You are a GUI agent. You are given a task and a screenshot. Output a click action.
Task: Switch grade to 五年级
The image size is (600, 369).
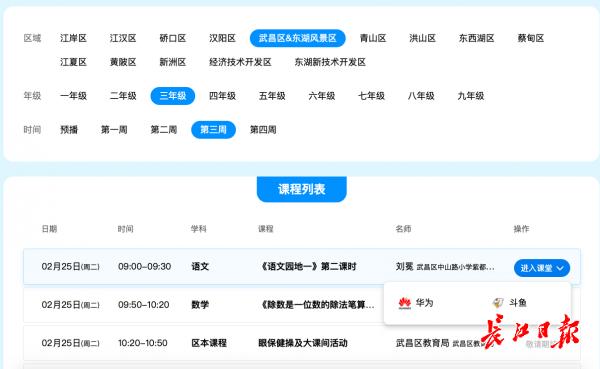click(272, 96)
